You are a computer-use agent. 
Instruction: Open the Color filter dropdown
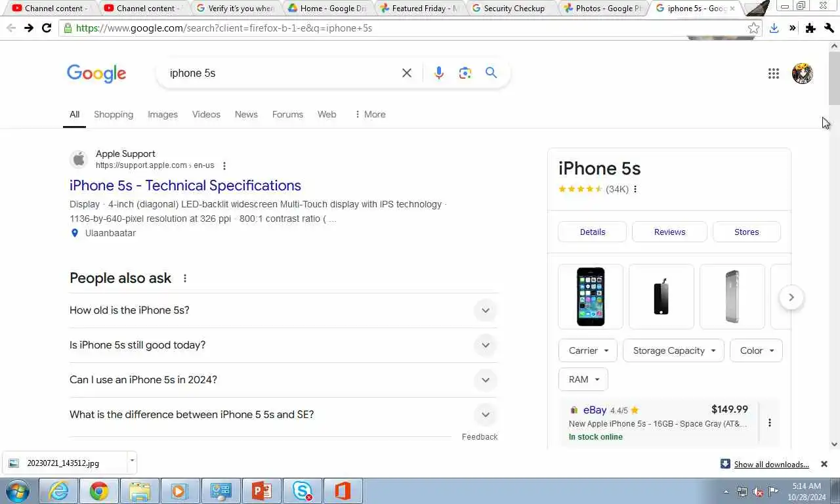click(x=756, y=350)
